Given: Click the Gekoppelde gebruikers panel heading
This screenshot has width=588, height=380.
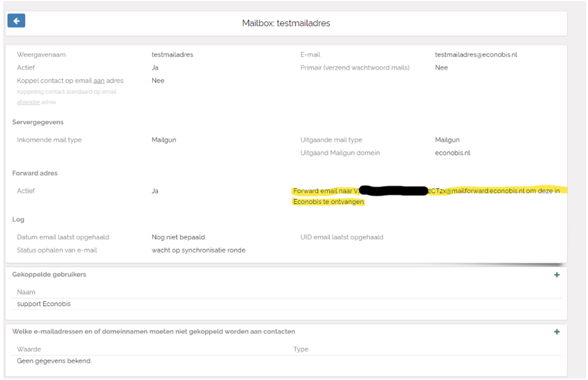Looking at the screenshot, I should pyautogui.click(x=49, y=274).
